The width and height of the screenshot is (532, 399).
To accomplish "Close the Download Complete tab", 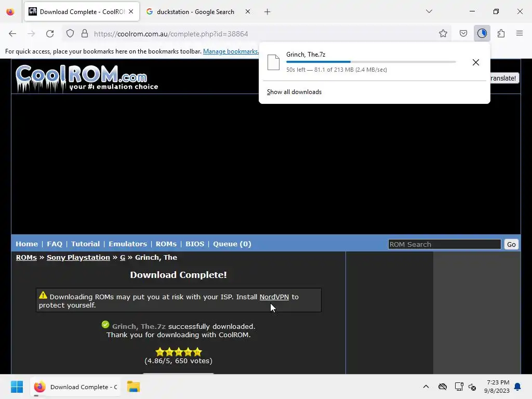I will (x=131, y=11).
